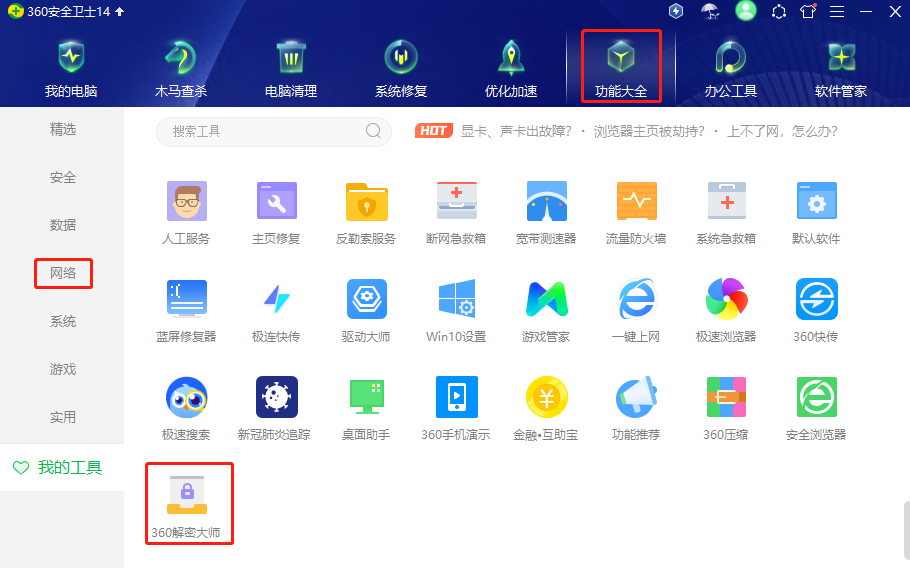The height and width of the screenshot is (568, 910).
Task: Open 系统修复 system repair tab
Action: click(x=401, y=69)
